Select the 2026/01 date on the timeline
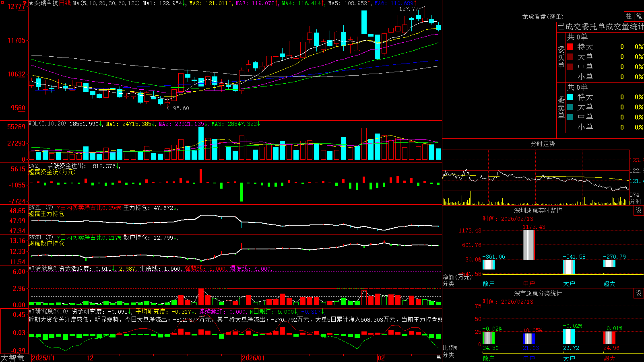The height and width of the screenshot is (362, 644). 254,358
